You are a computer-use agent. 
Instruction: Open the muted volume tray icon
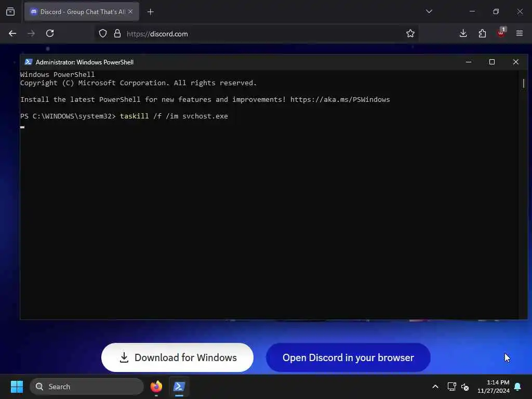point(465,387)
